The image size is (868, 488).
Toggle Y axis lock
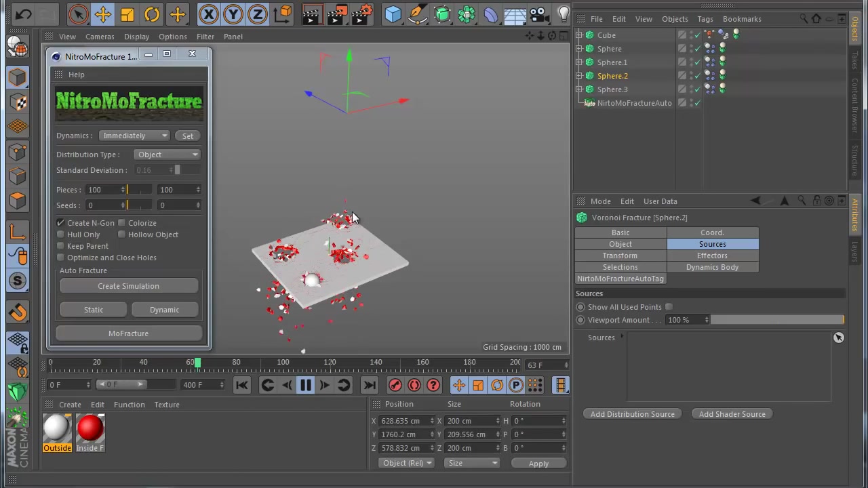tap(233, 14)
